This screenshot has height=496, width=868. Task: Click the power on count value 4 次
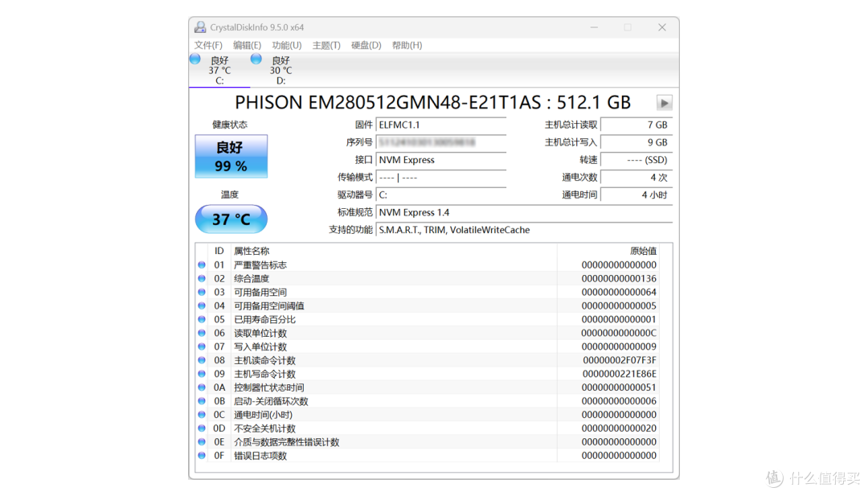coord(637,178)
